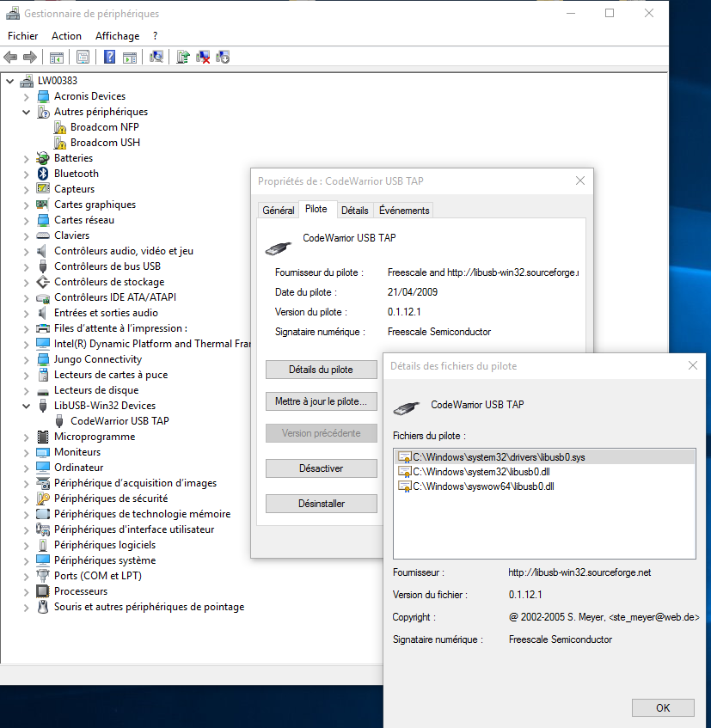This screenshot has width=711, height=728.
Task: Click the Lecteurs de cartes à puce icon
Action: pos(43,375)
